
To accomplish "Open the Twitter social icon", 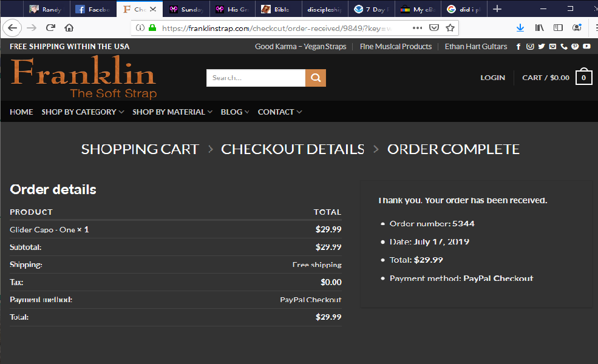I will (541, 47).
